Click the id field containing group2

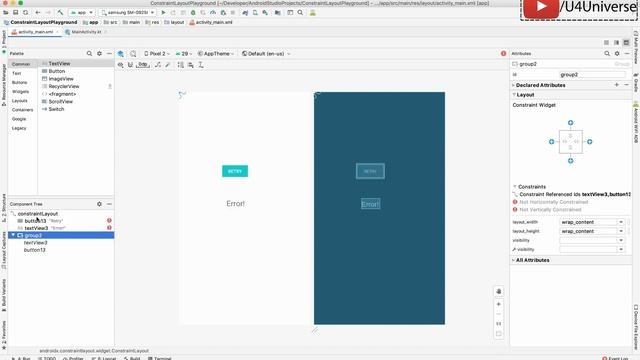(592, 75)
